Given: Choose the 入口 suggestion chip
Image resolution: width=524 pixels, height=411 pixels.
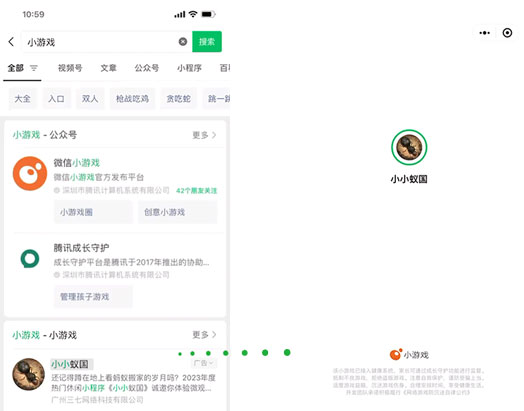Looking at the screenshot, I should click(56, 99).
